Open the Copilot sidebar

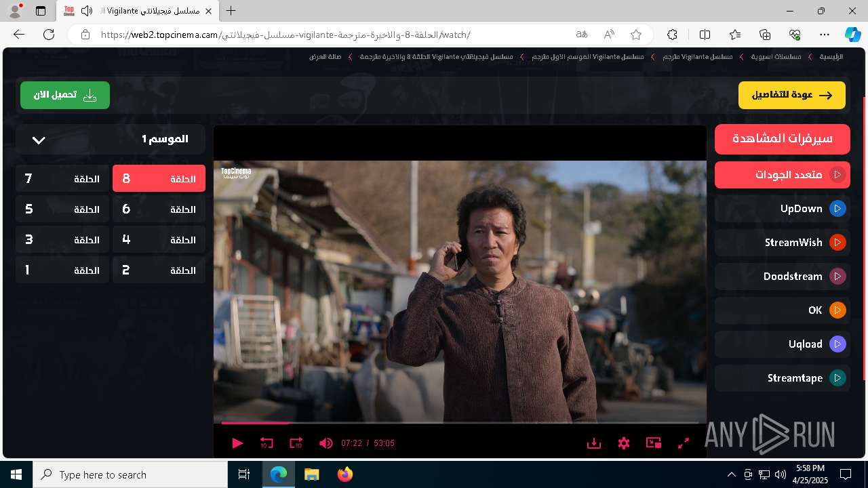[x=853, y=35]
